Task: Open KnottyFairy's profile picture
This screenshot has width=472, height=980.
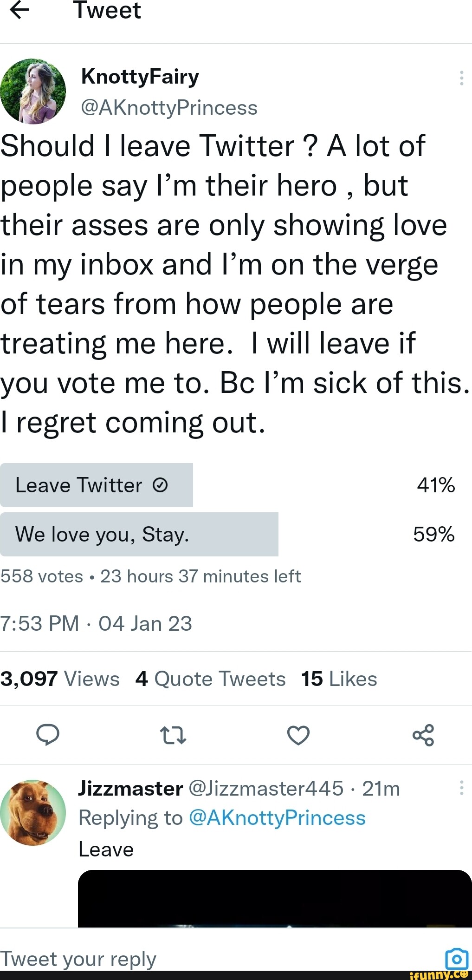Action: coord(33,91)
